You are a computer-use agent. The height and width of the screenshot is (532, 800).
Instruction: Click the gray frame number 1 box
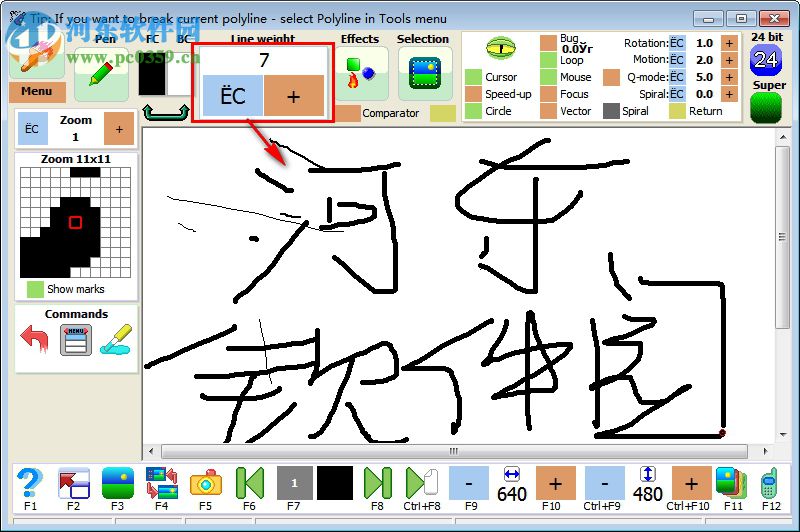coord(294,483)
